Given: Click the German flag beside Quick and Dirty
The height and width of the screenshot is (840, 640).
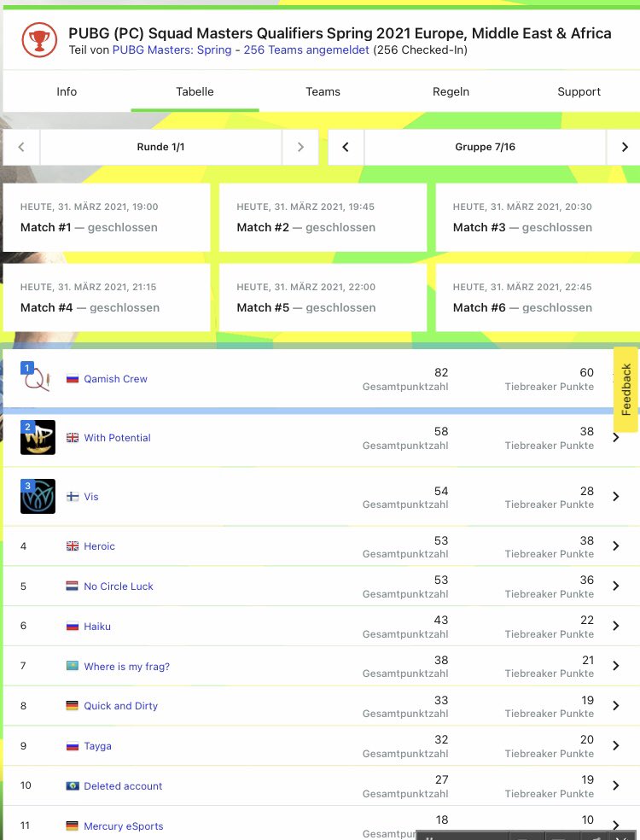Looking at the screenshot, I should tap(73, 705).
